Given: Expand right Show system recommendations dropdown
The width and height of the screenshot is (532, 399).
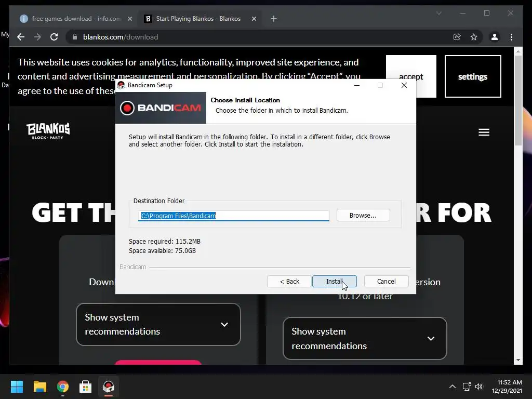Looking at the screenshot, I should (365, 338).
